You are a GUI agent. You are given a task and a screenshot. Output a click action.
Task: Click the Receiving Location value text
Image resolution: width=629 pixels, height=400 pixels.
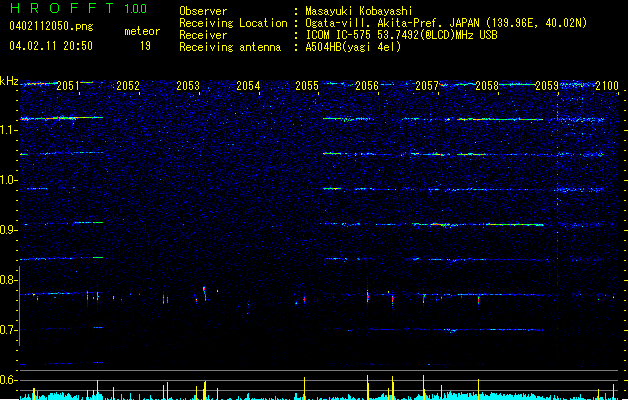446,23
